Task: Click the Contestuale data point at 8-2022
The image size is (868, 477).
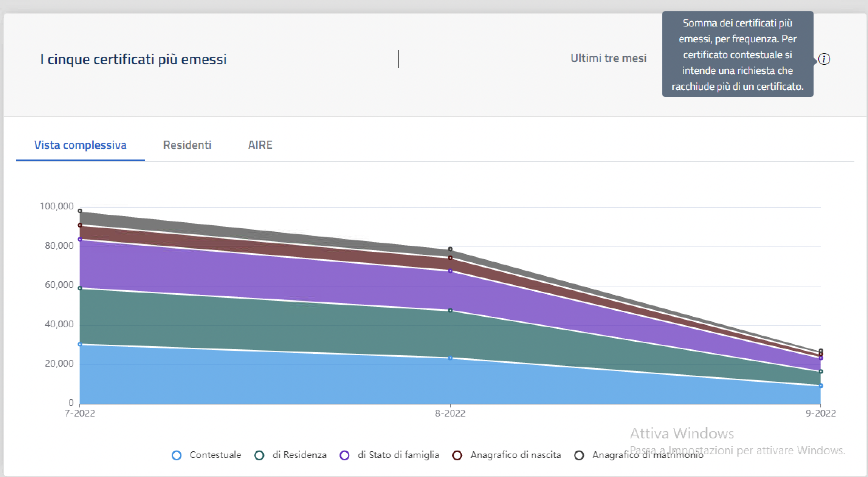Action: click(x=450, y=358)
